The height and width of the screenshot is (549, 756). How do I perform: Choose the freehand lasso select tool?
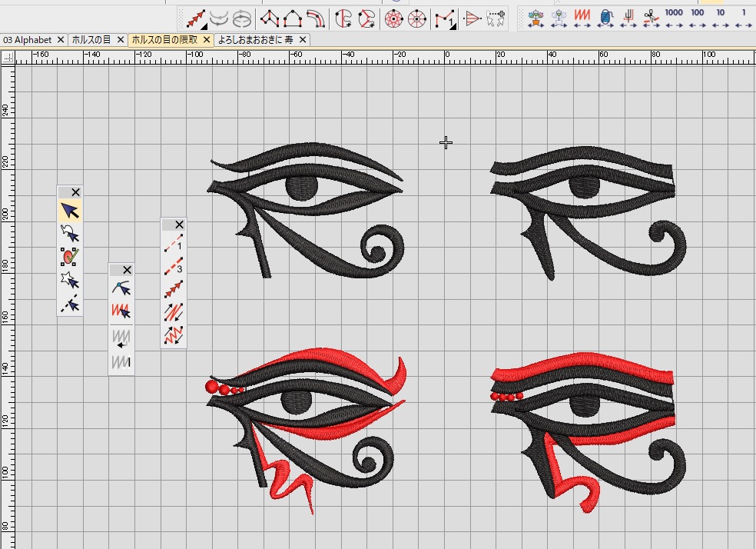click(70, 234)
